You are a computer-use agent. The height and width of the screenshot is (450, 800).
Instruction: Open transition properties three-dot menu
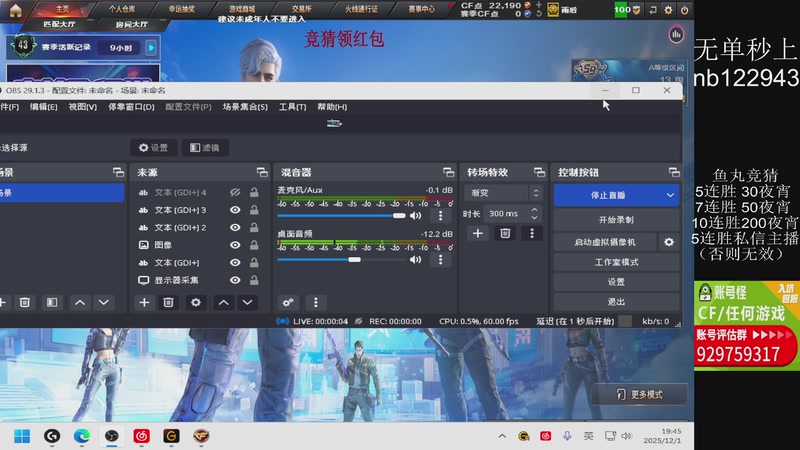pos(532,233)
